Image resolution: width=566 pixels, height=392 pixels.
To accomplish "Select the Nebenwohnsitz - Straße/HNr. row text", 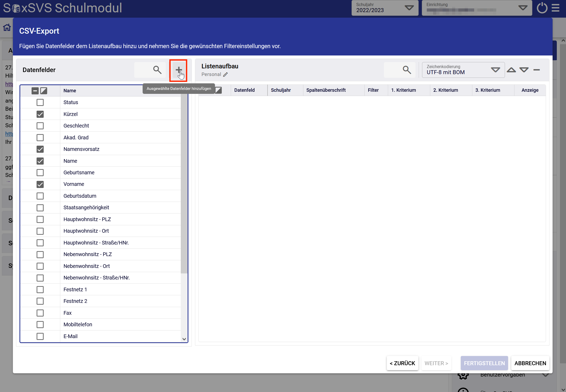I will pos(97,278).
